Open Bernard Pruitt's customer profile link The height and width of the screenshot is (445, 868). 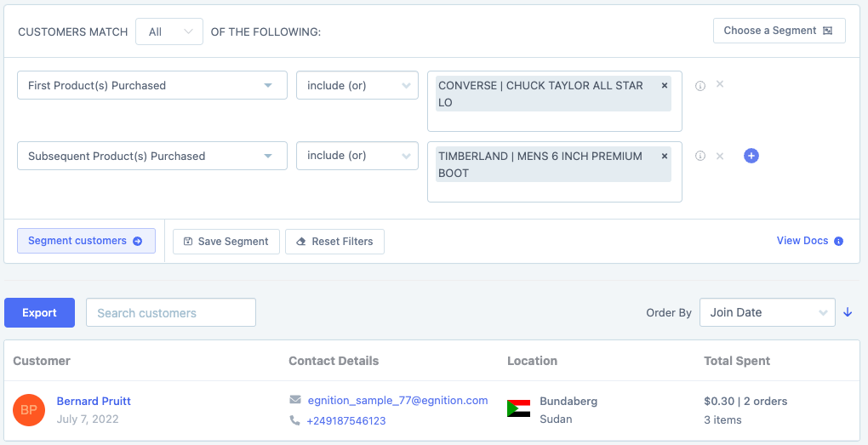(x=94, y=401)
